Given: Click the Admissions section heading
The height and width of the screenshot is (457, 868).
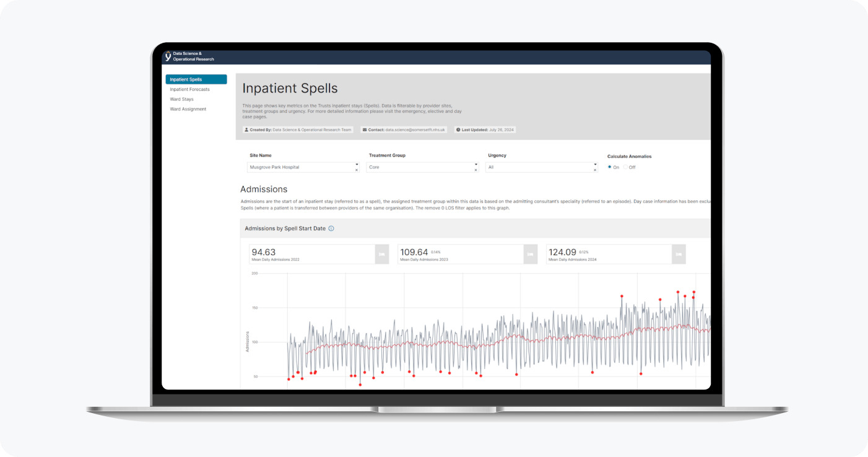Looking at the screenshot, I should (x=264, y=189).
